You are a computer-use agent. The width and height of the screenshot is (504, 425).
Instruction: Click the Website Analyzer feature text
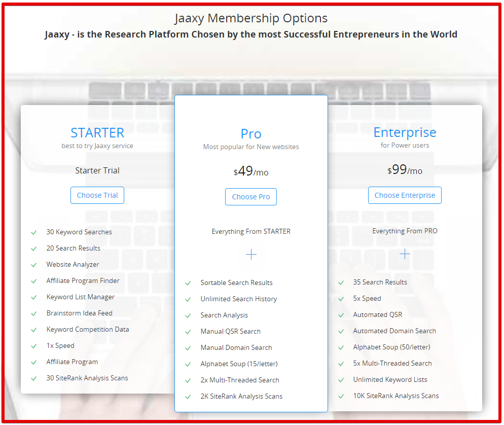pyautogui.click(x=73, y=264)
